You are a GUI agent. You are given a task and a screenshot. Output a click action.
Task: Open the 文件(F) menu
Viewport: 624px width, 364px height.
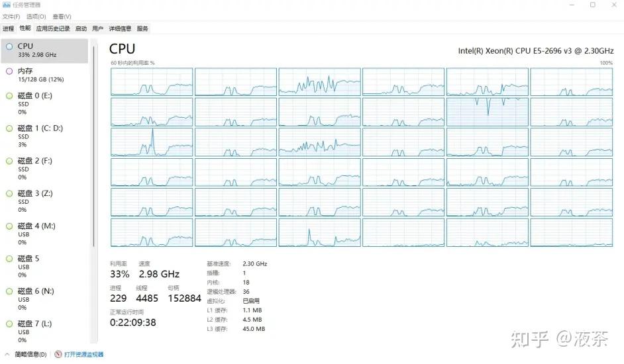point(11,17)
